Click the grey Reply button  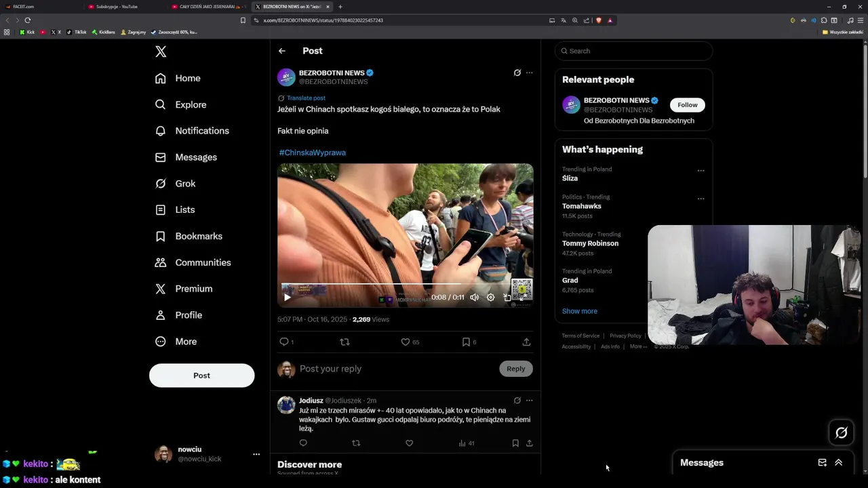pos(516,369)
